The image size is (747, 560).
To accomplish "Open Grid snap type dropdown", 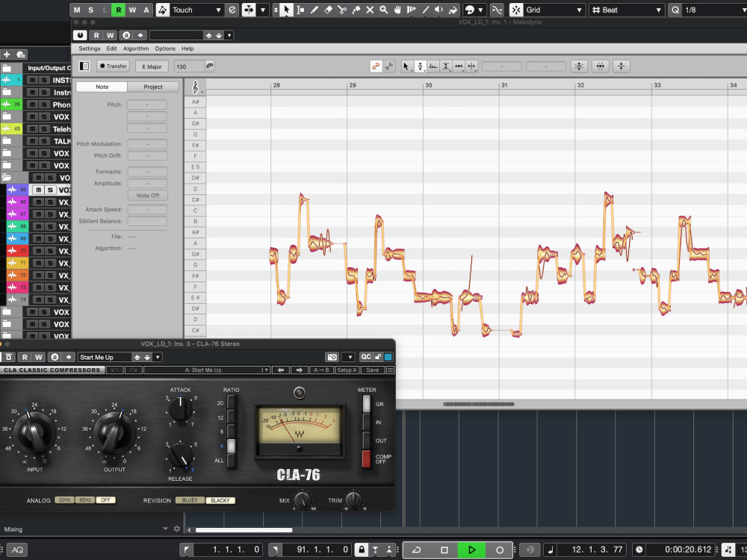I will point(580,10).
